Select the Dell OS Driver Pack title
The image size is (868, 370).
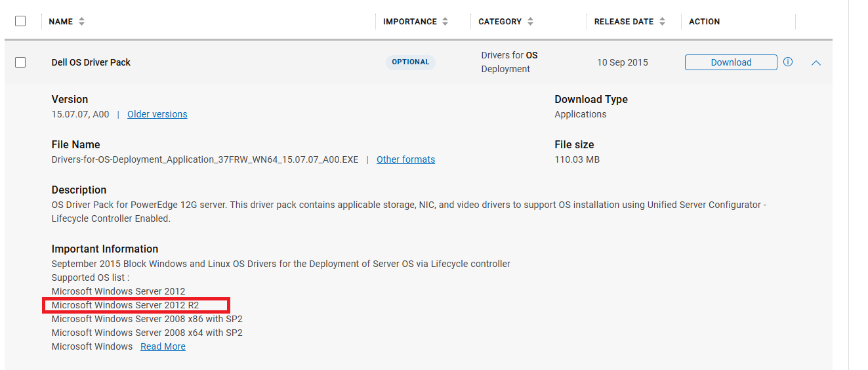click(91, 62)
